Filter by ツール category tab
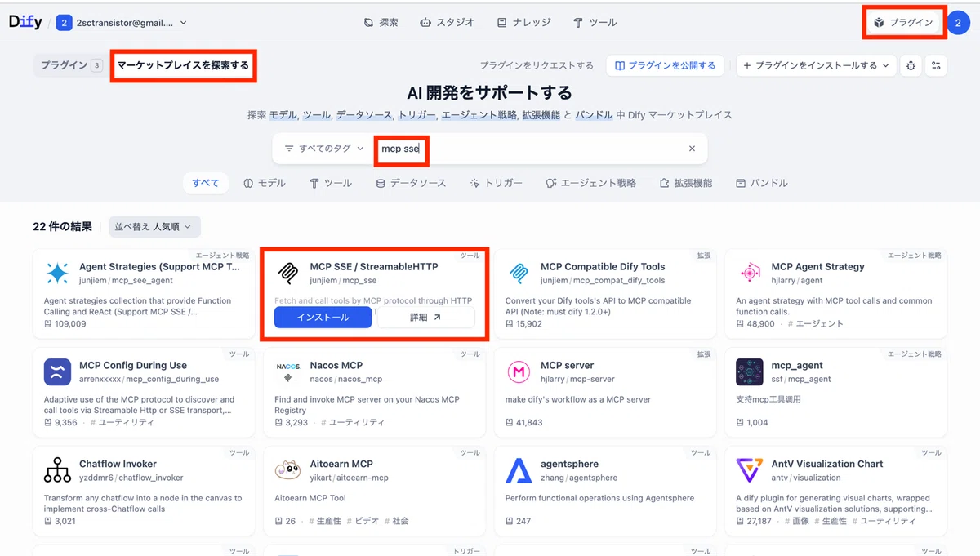The height and width of the screenshot is (556, 980). coord(331,183)
